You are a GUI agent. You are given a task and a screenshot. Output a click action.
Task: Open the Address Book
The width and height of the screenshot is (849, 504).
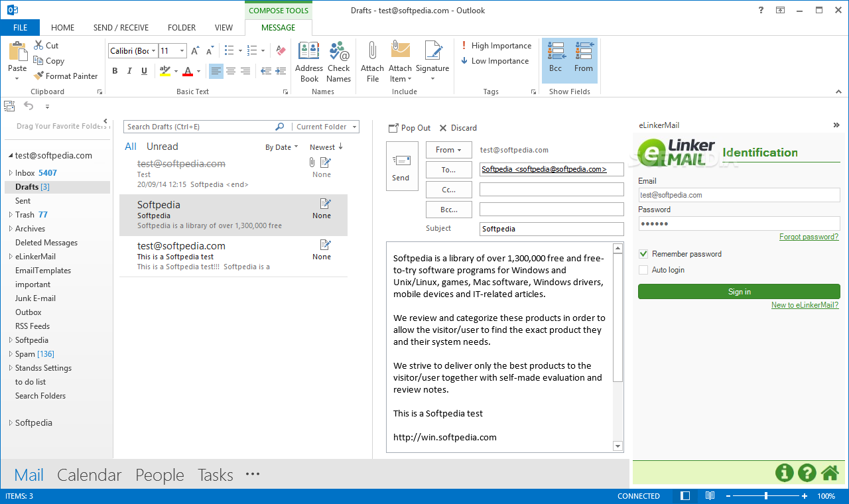click(x=309, y=62)
